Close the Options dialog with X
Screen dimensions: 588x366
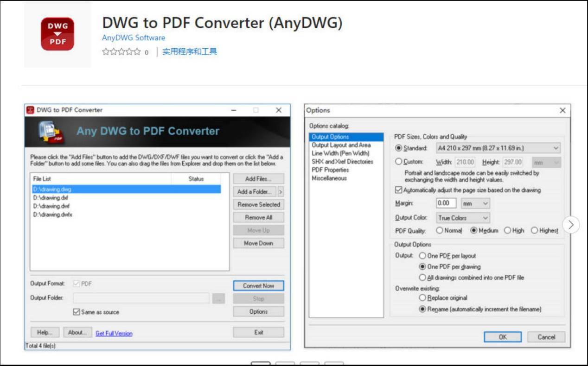pyautogui.click(x=562, y=110)
